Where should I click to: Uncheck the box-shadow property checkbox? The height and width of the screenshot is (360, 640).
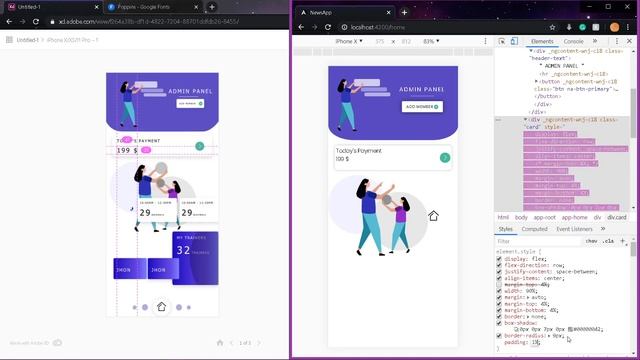point(499,323)
